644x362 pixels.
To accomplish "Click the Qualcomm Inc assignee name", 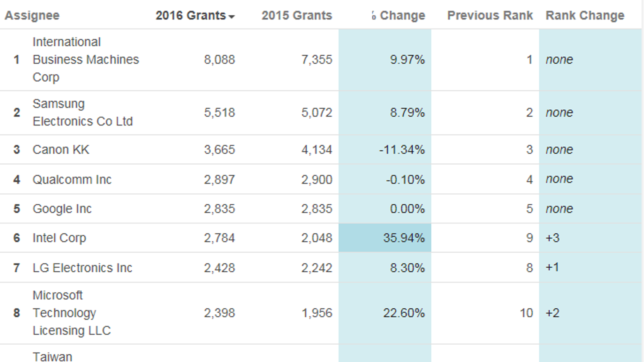I will (x=72, y=179).
